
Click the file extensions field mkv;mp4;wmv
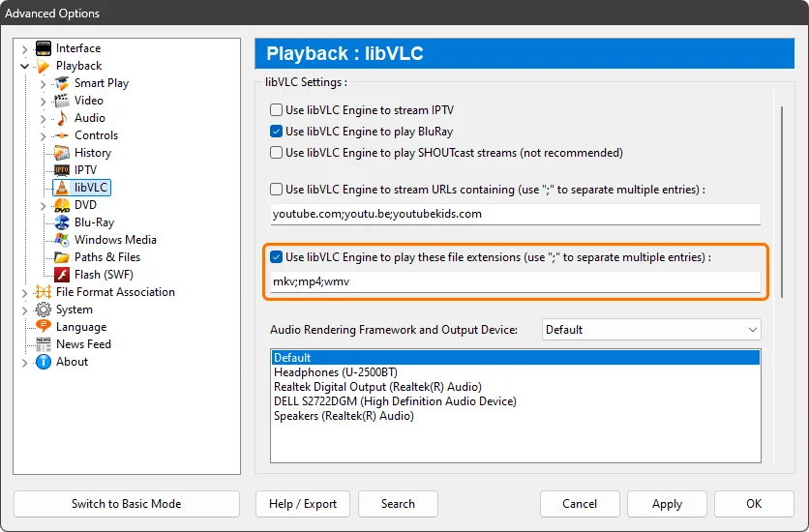pyautogui.click(x=516, y=281)
